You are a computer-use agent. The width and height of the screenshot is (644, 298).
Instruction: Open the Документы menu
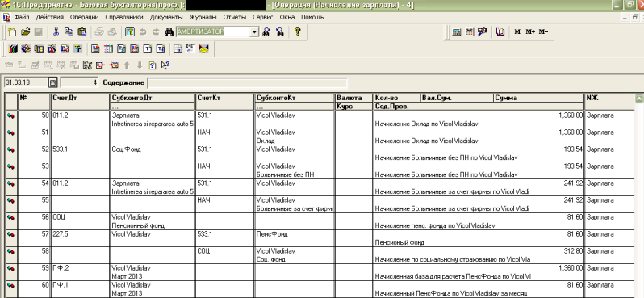tap(166, 17)
